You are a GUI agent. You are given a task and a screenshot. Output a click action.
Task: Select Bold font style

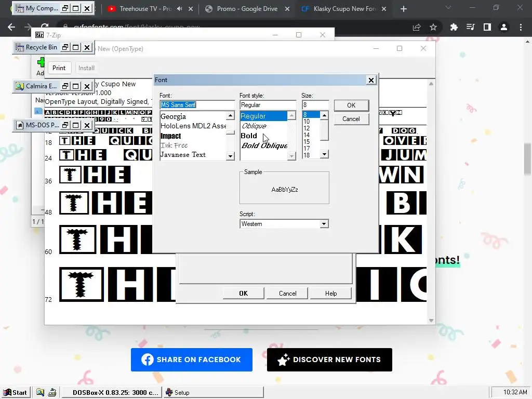pos(263,136)
